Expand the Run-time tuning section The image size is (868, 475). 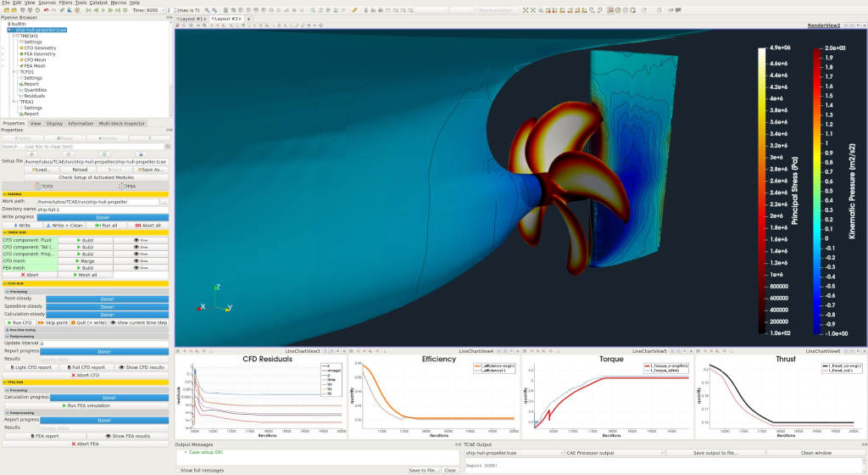(x=86, y=329)
